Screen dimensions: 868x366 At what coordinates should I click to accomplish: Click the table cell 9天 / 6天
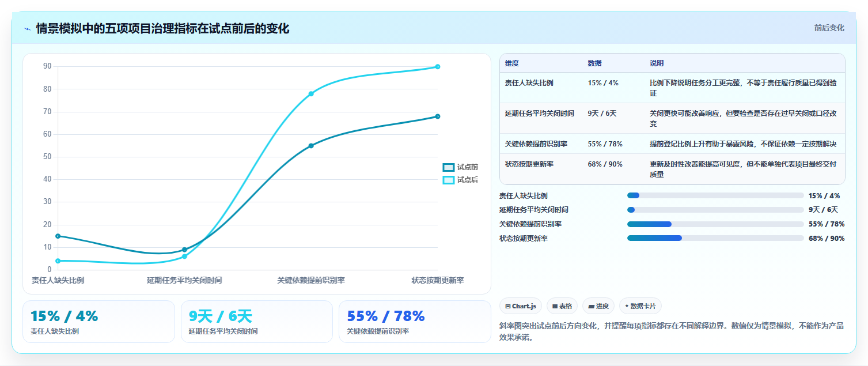602,114
